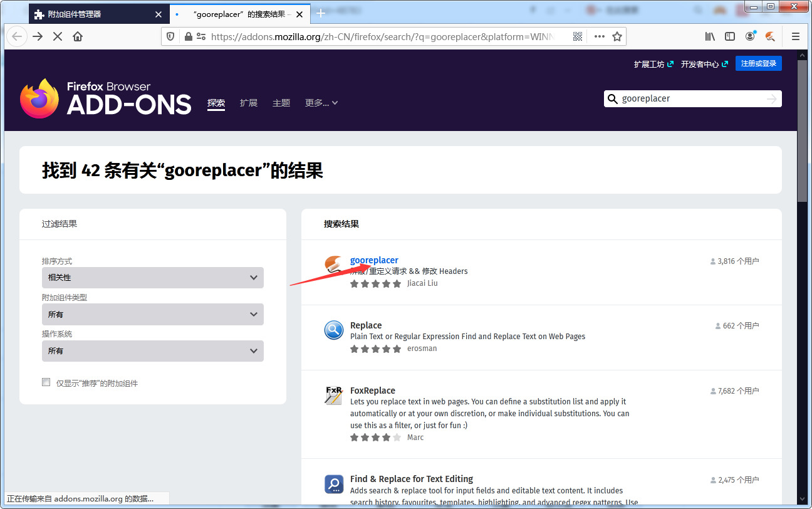Go to the 探索 section
The width and height of the screenshot is (812, 509).
click(x=216, y=103)
